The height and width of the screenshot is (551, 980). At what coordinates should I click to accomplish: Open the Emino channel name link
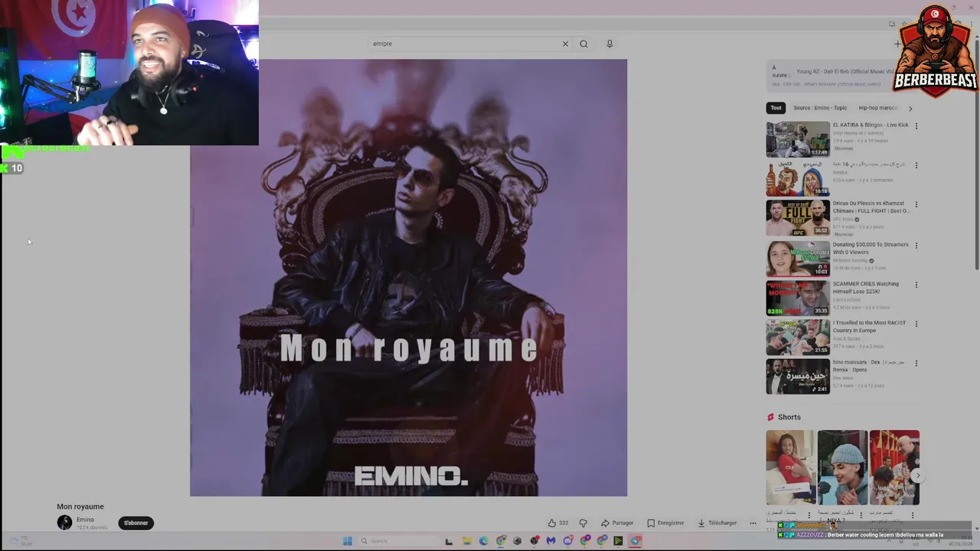click(85, 520)
